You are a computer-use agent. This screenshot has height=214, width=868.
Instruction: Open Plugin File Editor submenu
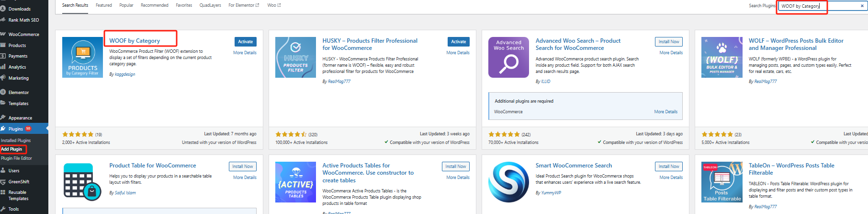(x=16, y=158)
